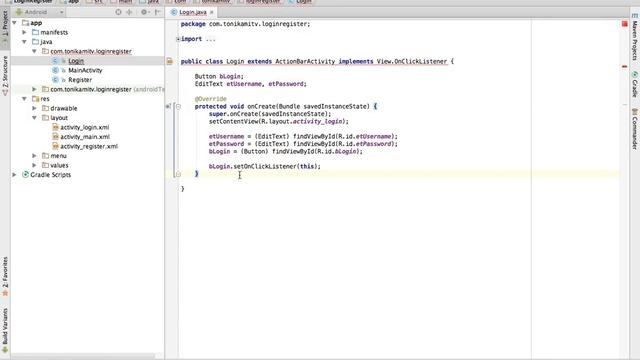Click the scroll-from-source target icon
Image resolution: width=640 pixels, height=360 pixels.
click(118, 12)
